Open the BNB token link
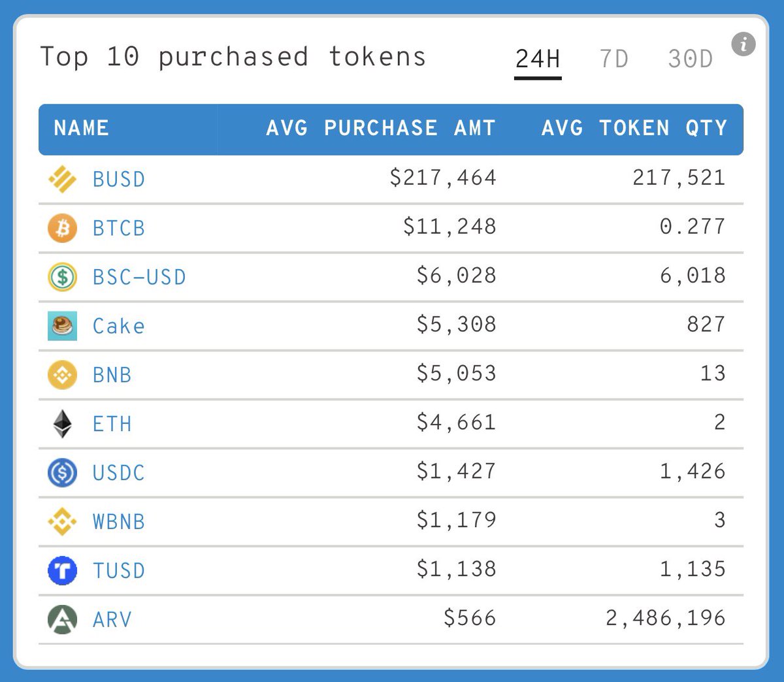Screen dimensions: 784x682 tap(112, 375)
